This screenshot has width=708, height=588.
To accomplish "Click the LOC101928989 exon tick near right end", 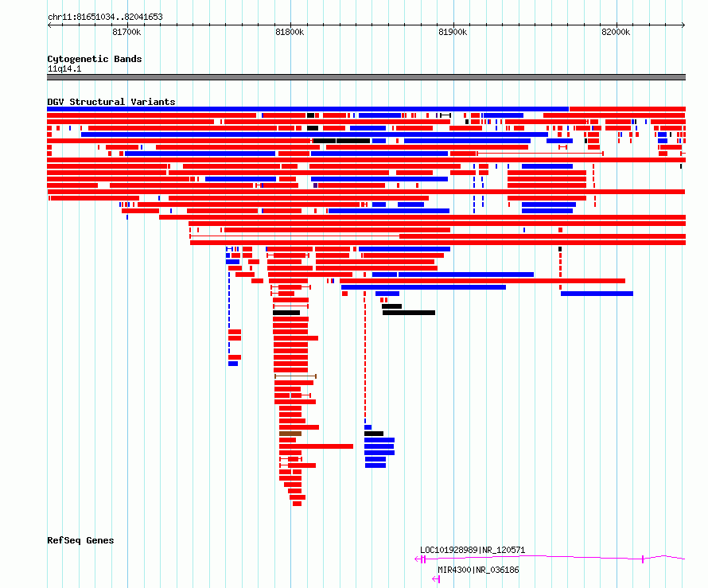I will pos(643,559).
